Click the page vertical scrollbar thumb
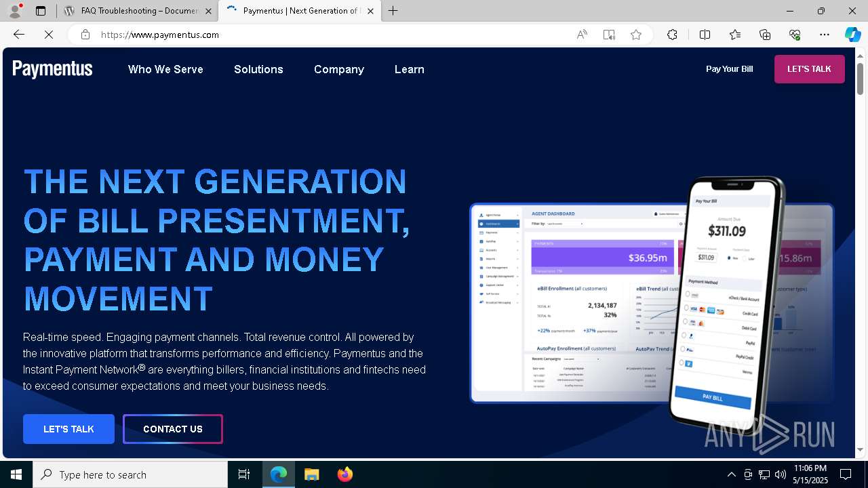Image resolution: width=868 pixels, height=488 pixels. (861, 78)
